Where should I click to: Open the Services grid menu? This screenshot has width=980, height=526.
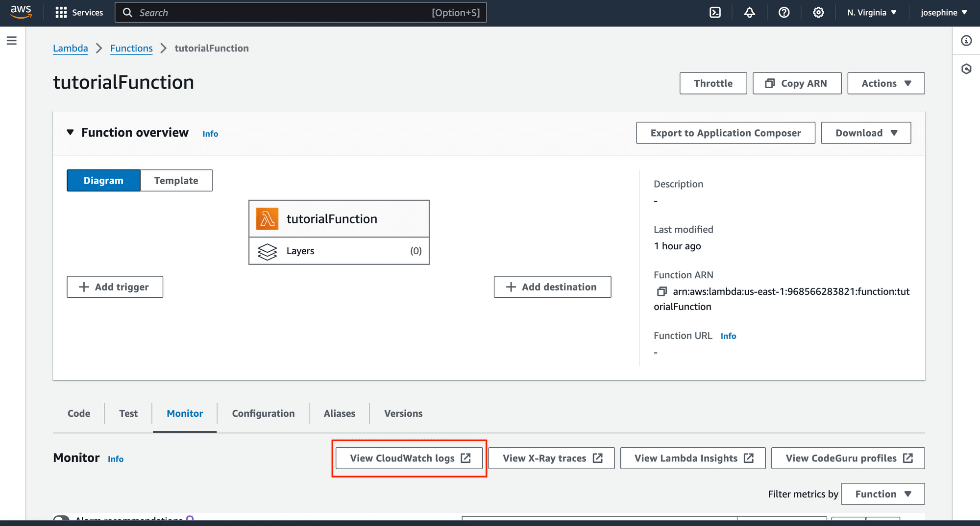point(79,13)
